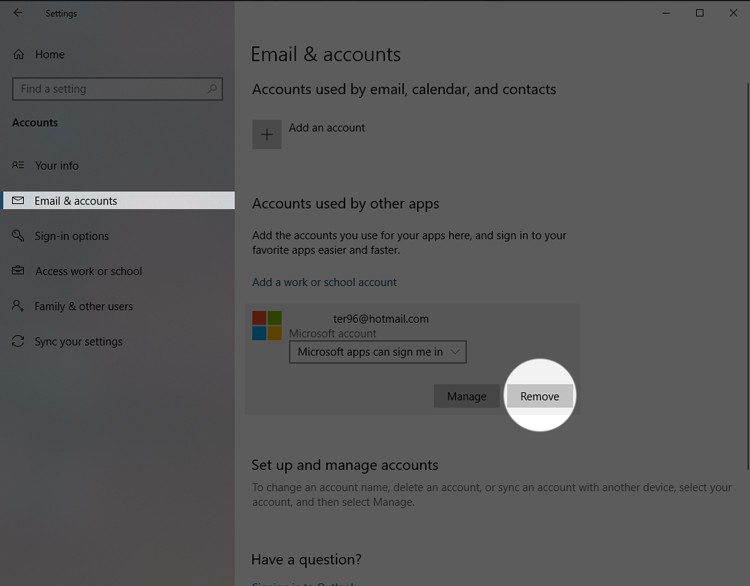Go to Sync your settings
This screenshot has height=586, width=750.
[78, 342]
